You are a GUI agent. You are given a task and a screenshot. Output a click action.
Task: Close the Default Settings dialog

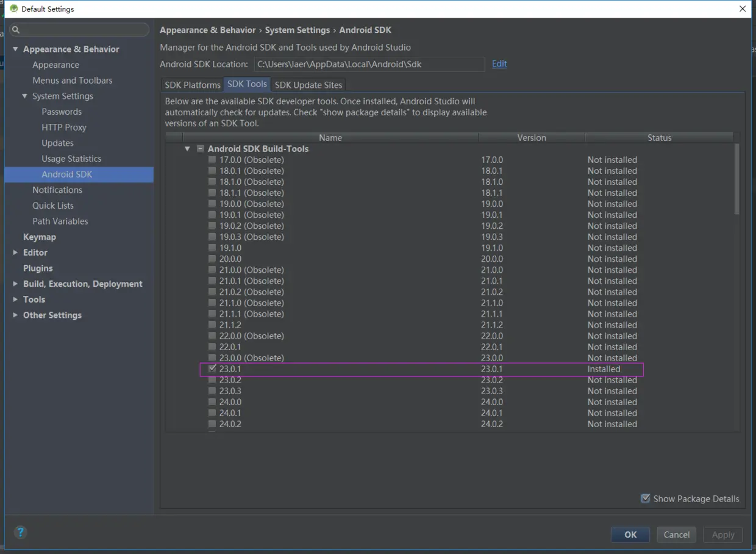(x=743, y=9)
